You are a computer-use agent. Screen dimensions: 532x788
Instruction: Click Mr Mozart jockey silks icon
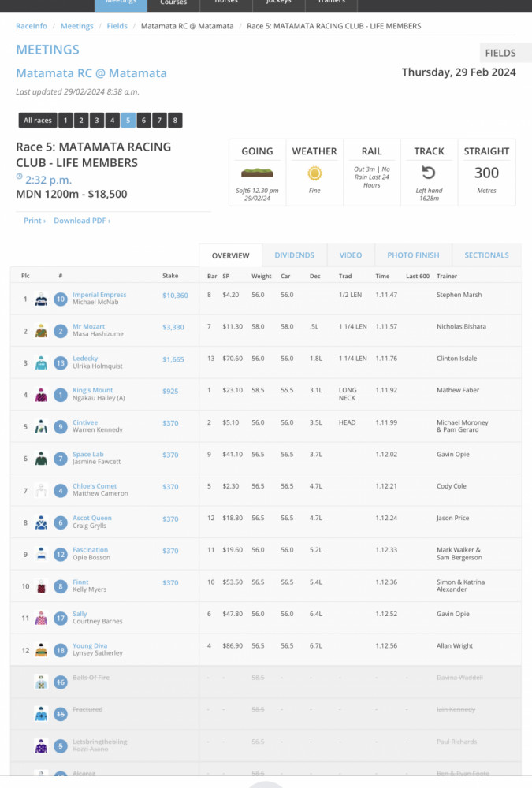(x=41, y=331)
